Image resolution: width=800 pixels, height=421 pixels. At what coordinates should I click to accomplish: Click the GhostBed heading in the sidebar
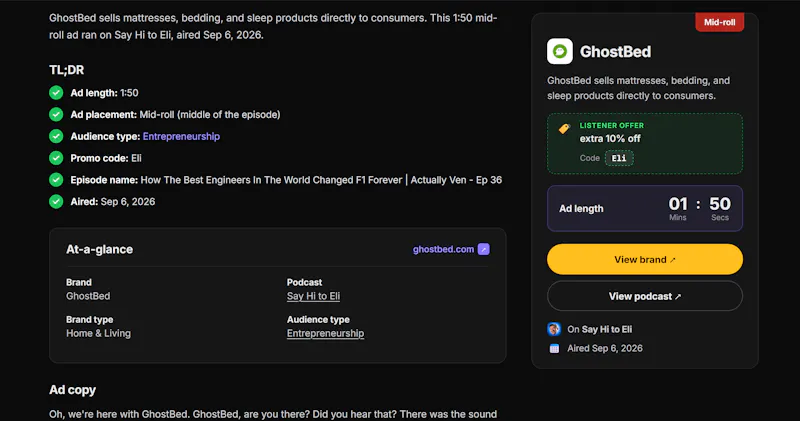click(615, 52)
